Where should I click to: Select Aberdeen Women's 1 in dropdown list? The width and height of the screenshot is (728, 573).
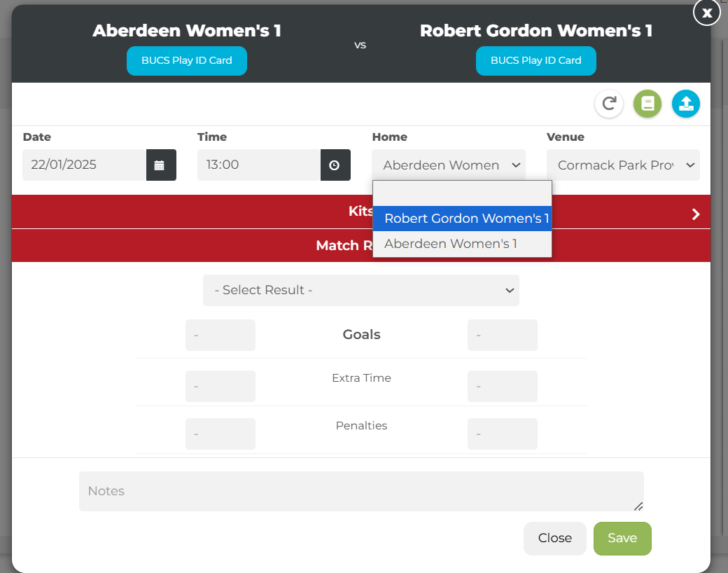click(x=463, y=244)
